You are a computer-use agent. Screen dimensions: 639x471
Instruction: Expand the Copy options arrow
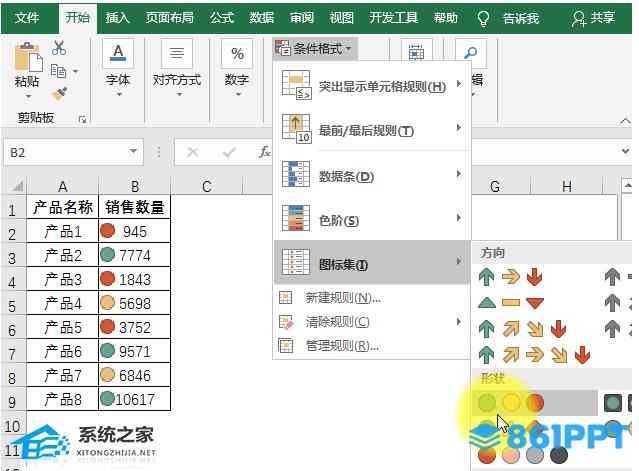(x=76, y=71)
